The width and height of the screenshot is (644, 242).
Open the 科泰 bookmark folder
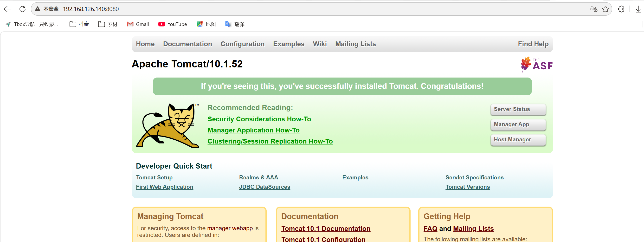(x=79, y=24)
